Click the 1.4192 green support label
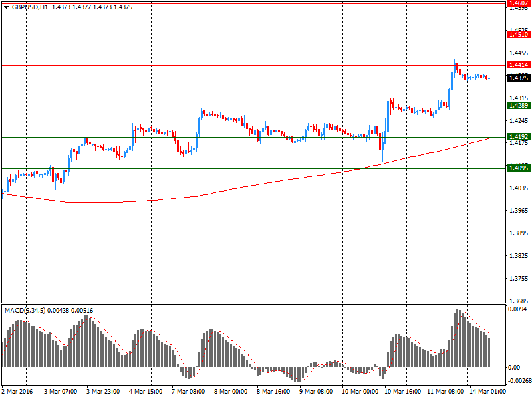Viewport: 532px width, 399px height. [x=519, y=137]
